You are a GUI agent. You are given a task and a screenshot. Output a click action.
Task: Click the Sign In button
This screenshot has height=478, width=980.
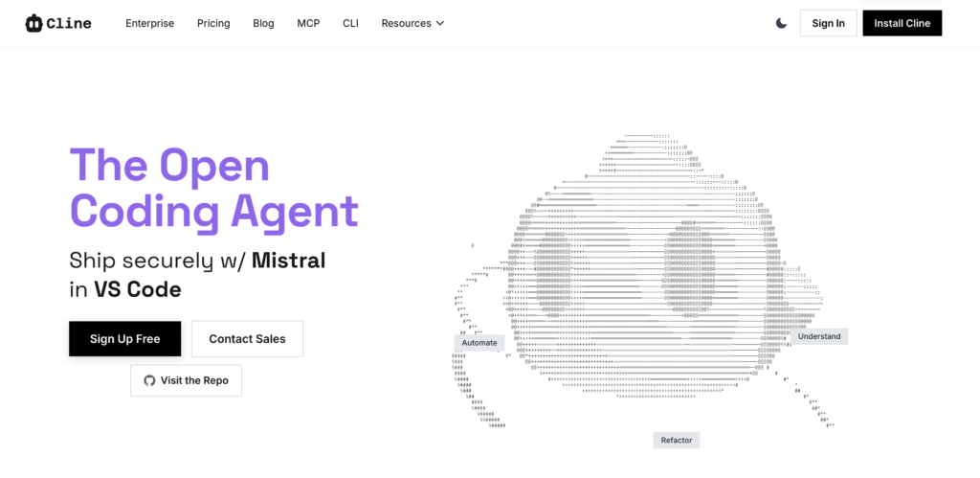[828, 23]
